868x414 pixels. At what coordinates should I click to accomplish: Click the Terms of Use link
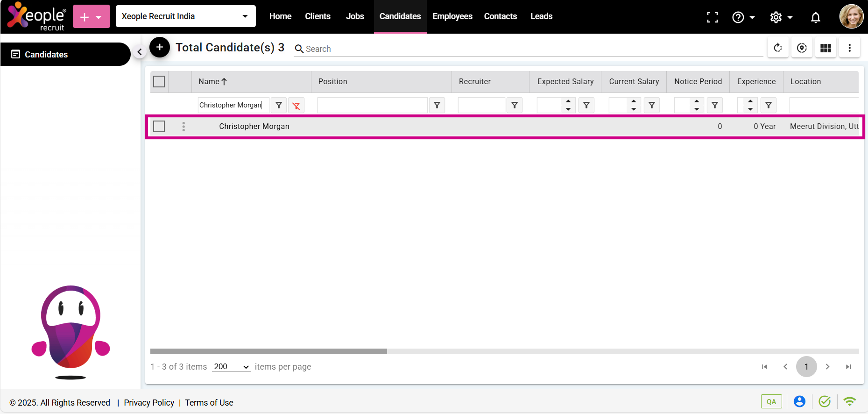pos(209,403)
